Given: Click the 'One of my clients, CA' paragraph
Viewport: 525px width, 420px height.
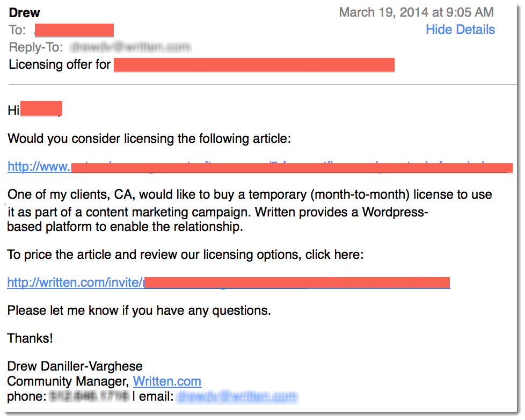Looking at the screenshot, I should point(250,211).
